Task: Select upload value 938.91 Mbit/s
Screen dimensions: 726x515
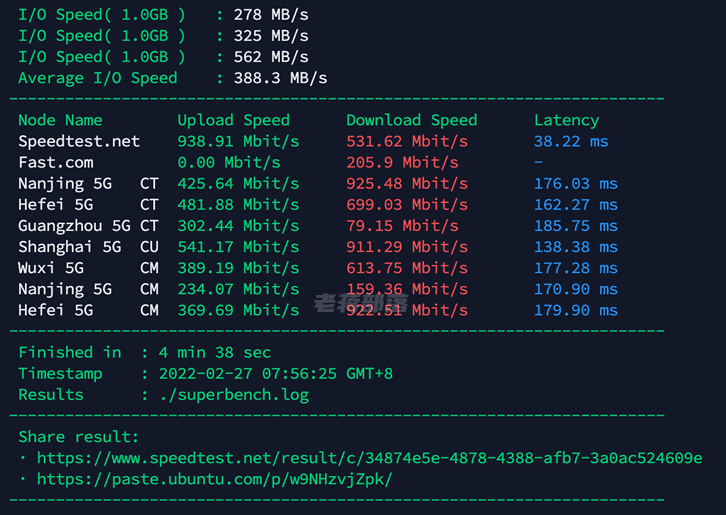Action: [238, 141]
